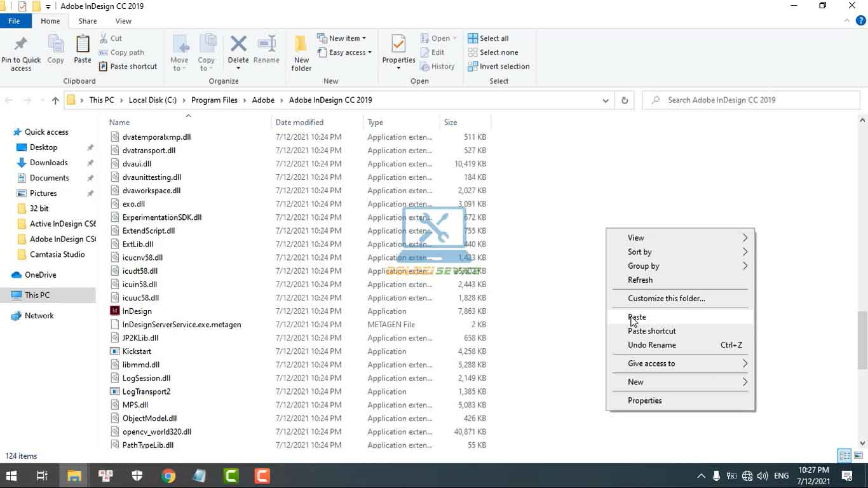Switch to the Share ribbon tab

pos(87,21)
